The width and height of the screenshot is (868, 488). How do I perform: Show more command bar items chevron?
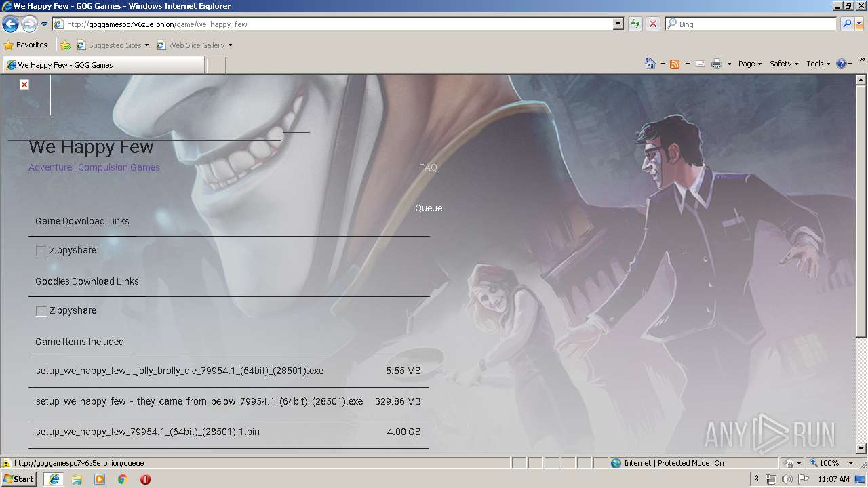click(863, 60)
